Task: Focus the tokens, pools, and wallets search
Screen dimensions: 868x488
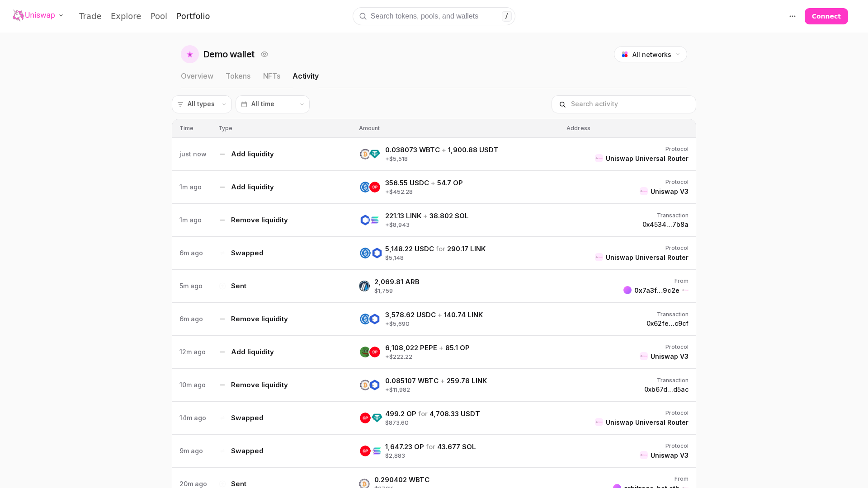Action: [x=434, y=16]
